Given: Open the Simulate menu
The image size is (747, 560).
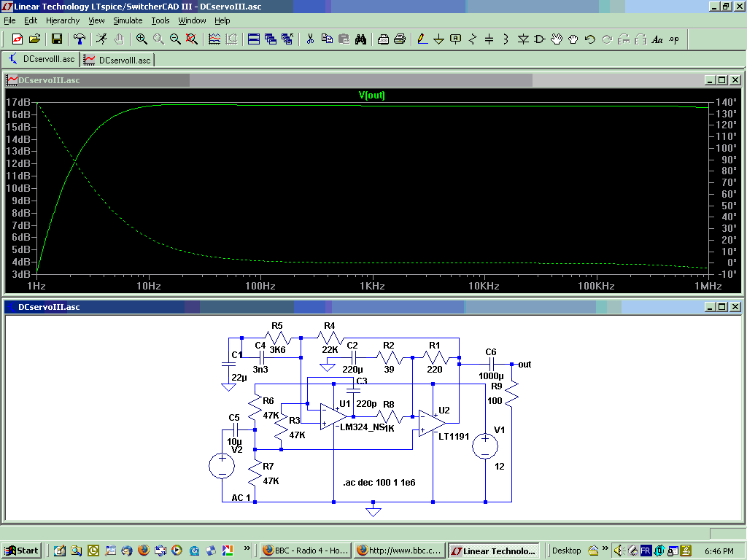Looking at the screenshot, I should (128, 20).
